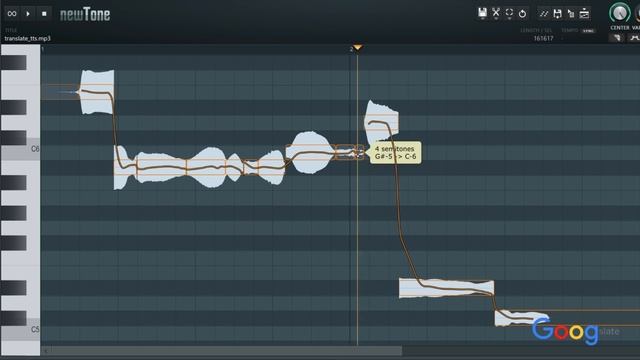The height and width of the screenshot is (360, 640).
Task: Open the Edit scissors menu icon
Action: [x=496, y=13]
